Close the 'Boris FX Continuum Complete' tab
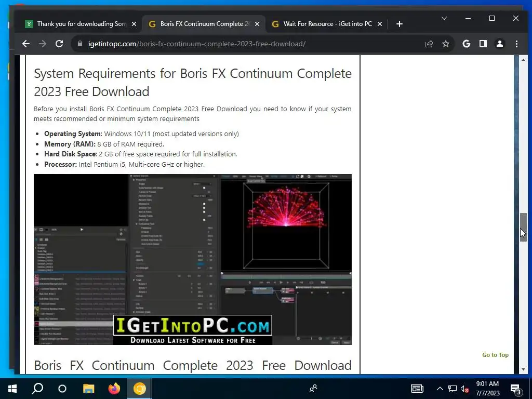This screenshot has height=399, width=532. [x=257, y=24]
